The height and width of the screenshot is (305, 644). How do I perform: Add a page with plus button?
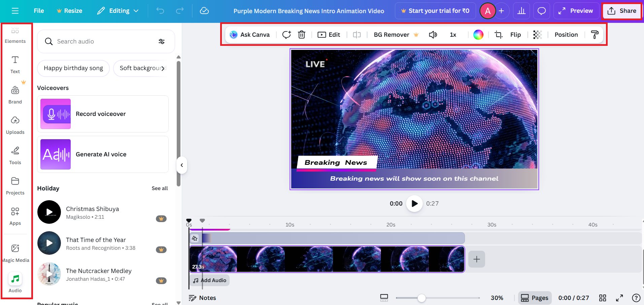477,259
